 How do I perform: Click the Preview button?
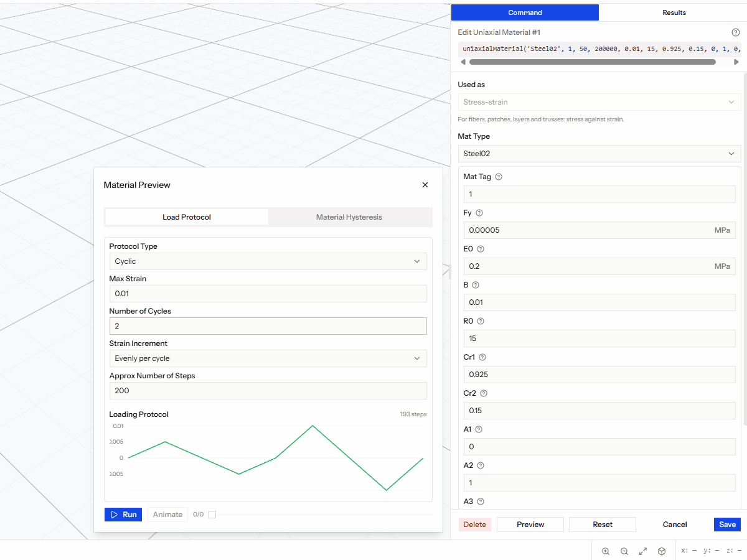(x=530, y=525)
